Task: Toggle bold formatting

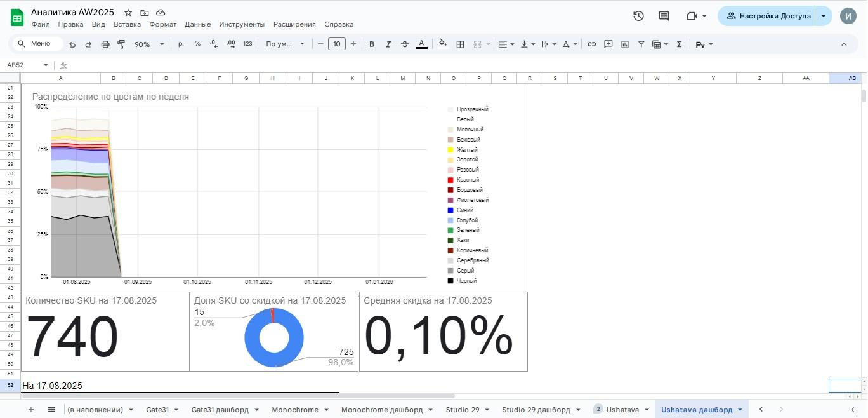Action: (x=372, y=44)
